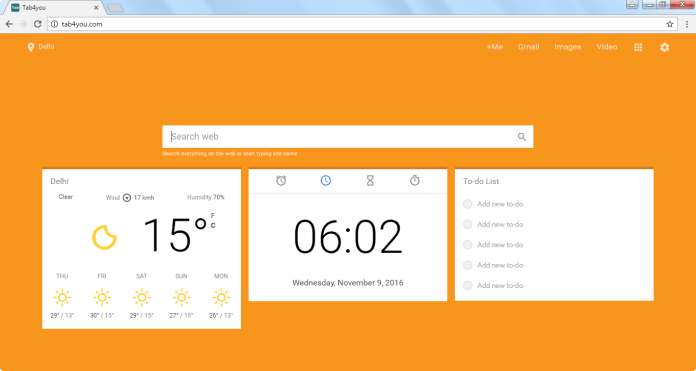Open the apps grid icon

[x=638, y=47]
